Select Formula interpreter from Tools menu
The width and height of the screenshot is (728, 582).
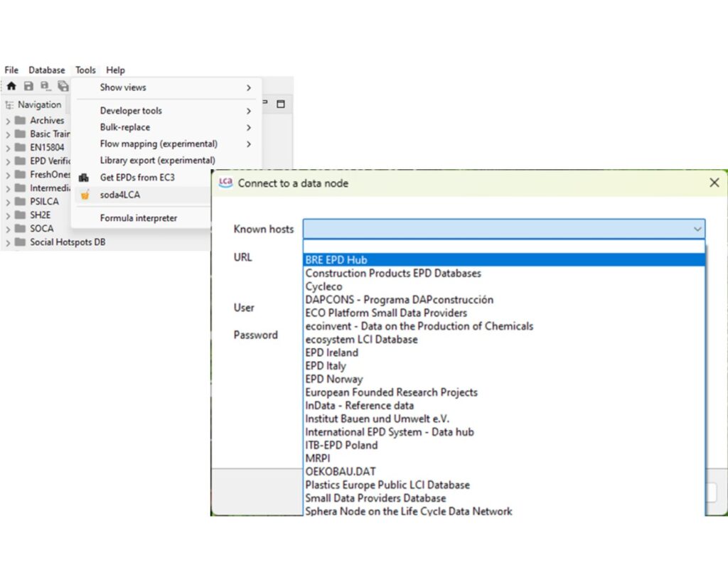click(139, 218)
